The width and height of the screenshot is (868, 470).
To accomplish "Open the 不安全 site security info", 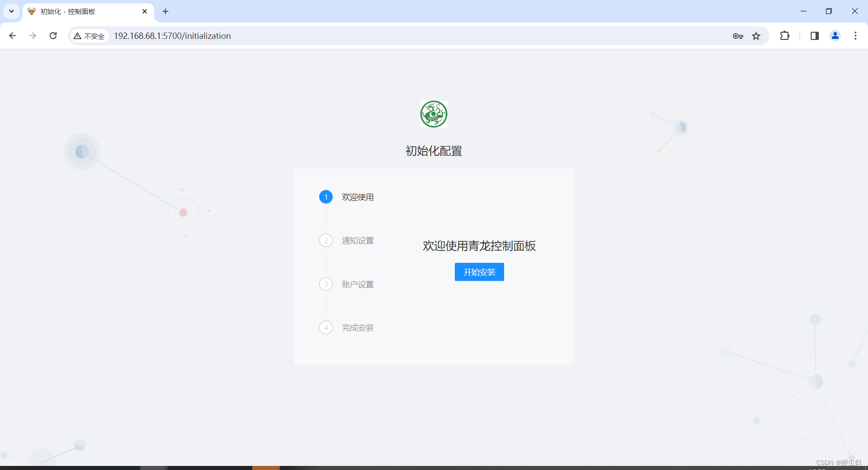I will (x=90, y=36).
